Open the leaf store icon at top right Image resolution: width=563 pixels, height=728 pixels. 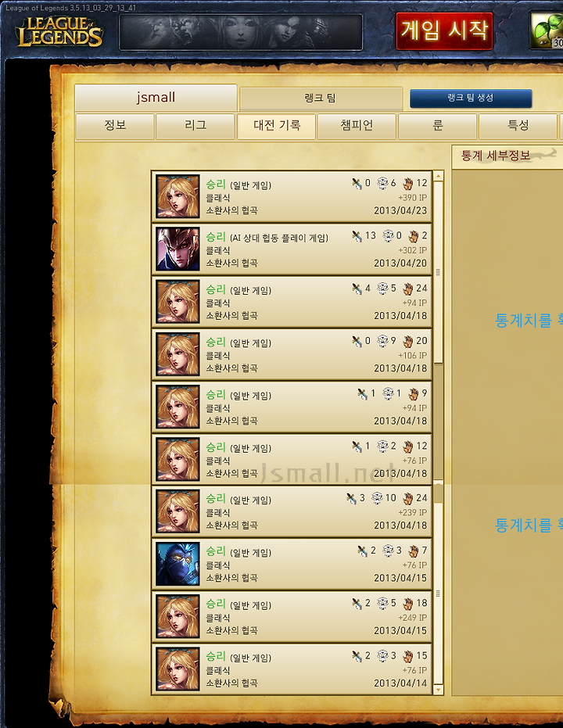(547, 30)
